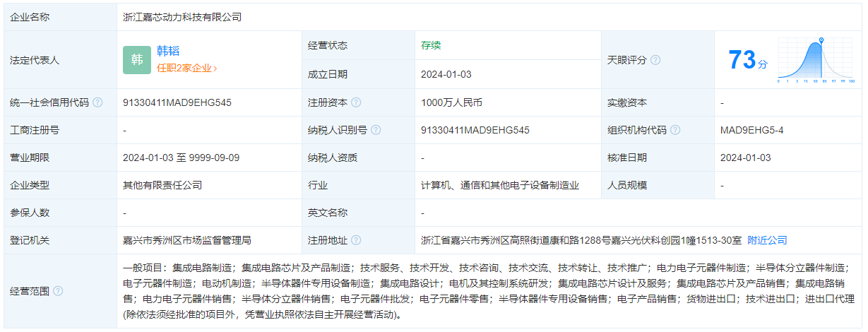This screenshot has height=332, width=868.
Task: Click help icon next to 注册资本
Action: (x=356, y=102)
